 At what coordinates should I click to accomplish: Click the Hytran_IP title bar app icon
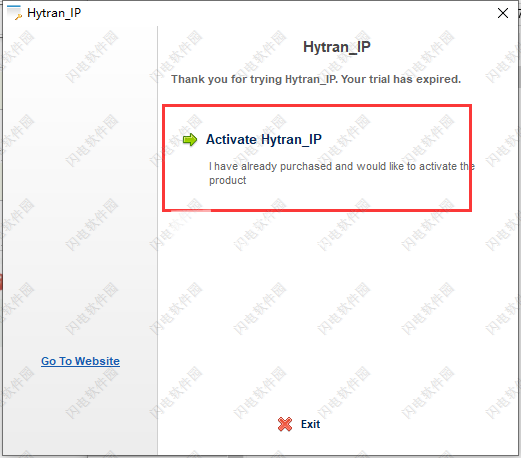[14, 13]
